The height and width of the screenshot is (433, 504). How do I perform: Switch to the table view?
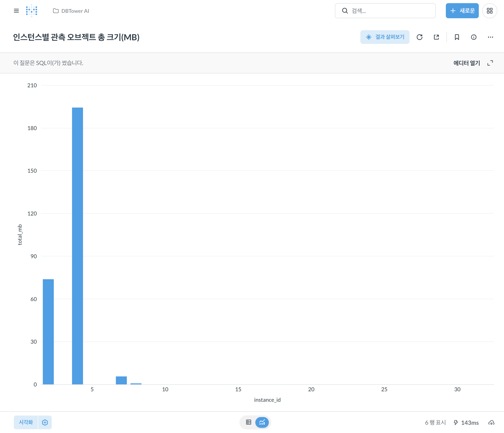248,422
